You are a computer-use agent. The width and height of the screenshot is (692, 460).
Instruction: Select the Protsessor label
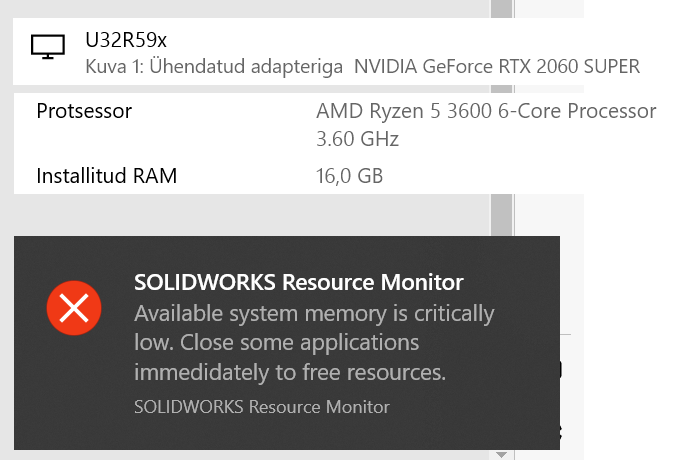(84, 110)
